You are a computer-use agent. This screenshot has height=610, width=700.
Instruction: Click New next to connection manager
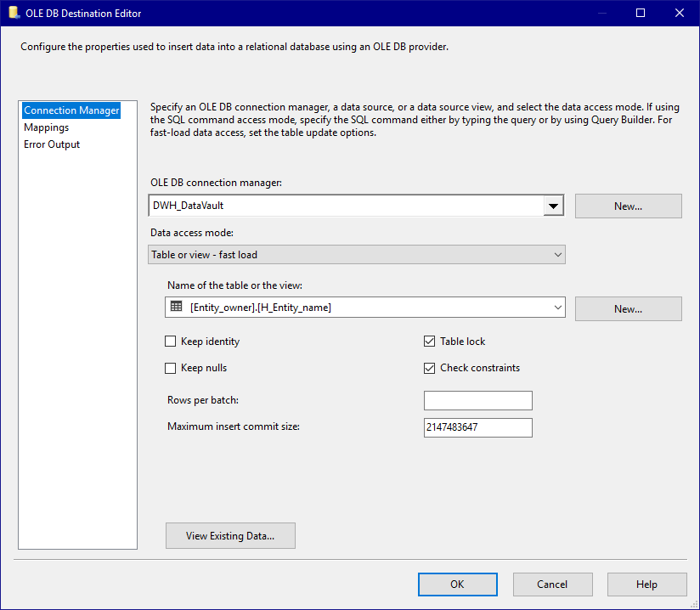tap(628, 206)
